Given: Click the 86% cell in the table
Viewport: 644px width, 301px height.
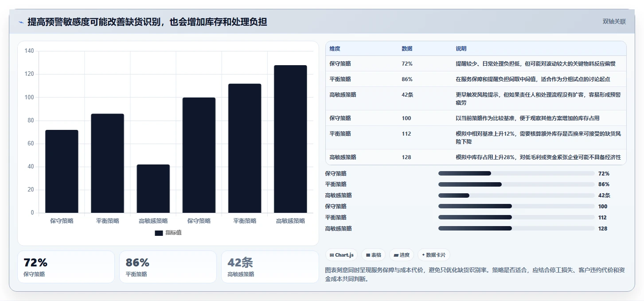Looking at the screenshot, I should pos(407,79).
